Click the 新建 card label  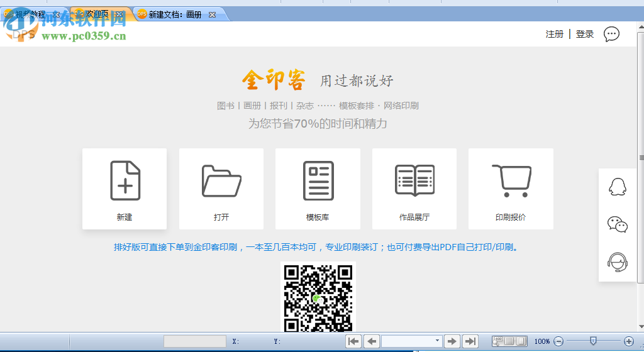pyautogui.click(x=125, y=217)
